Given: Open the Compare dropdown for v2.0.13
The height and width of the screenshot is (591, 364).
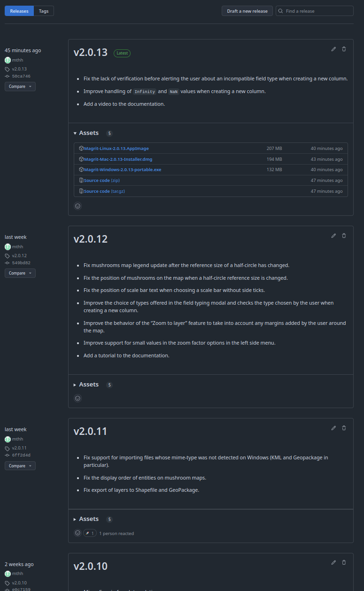Looking at the screenshot, I should point(20,87).
